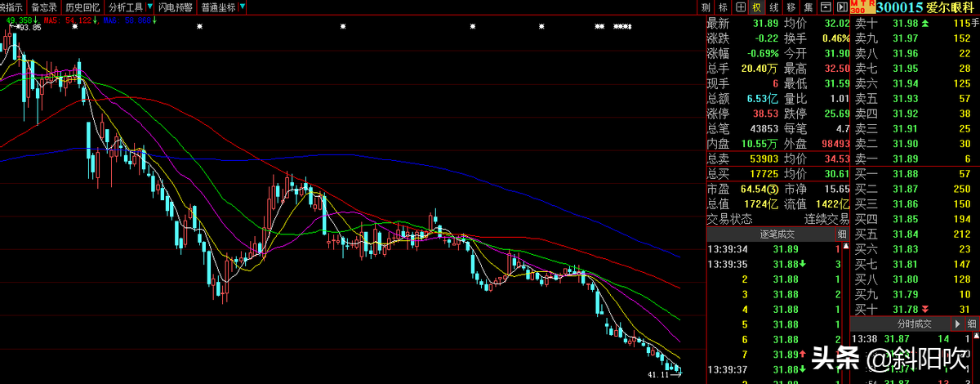Click the 买五 bid row at 31.84
980x384 pixels.
(915, 234)
